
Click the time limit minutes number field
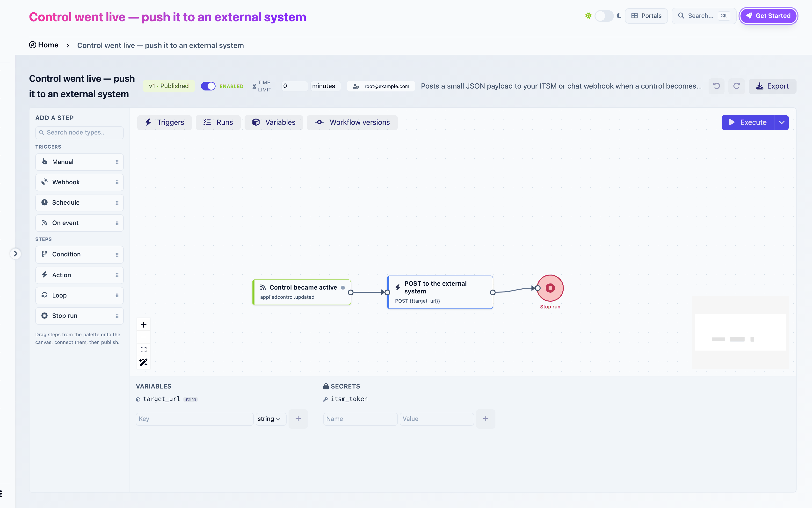coord(295,86)
